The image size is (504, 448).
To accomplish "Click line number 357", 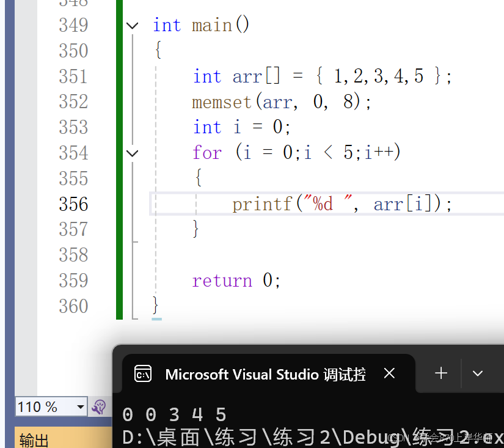I will (x=73, y=229).
